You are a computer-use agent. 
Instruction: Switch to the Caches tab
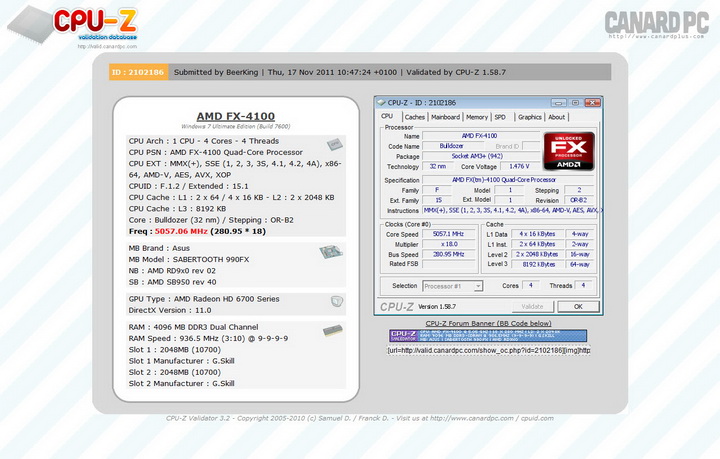coord(415,117)
